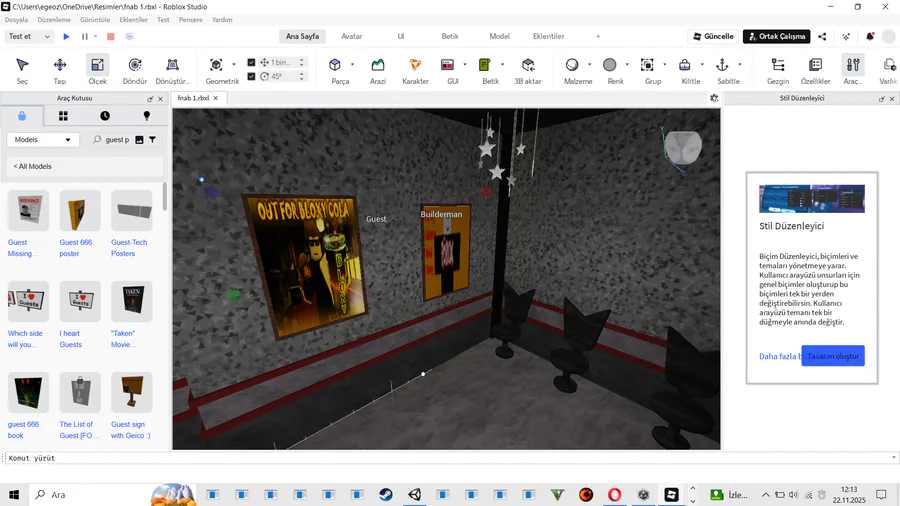900x506 pixels.
Task: Open the Test et mode dropdown
Action: tap(29, 36)
